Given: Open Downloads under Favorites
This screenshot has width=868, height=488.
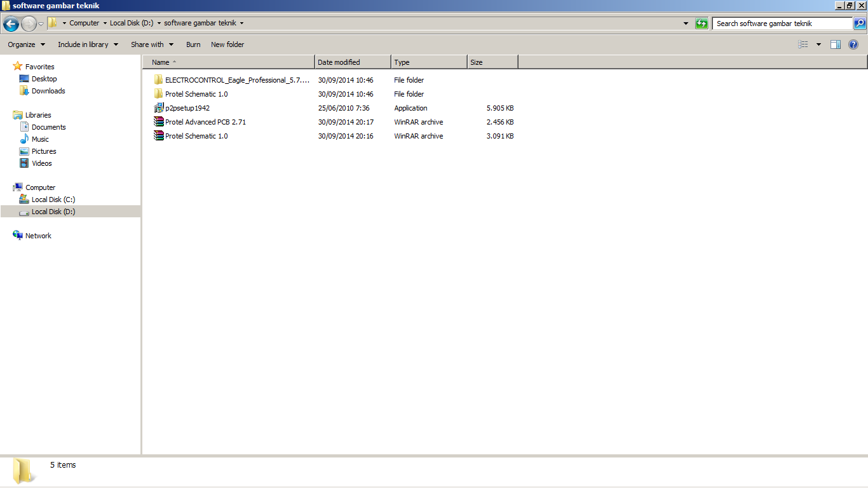Looking at the screenshot, I should pos(48,91).
